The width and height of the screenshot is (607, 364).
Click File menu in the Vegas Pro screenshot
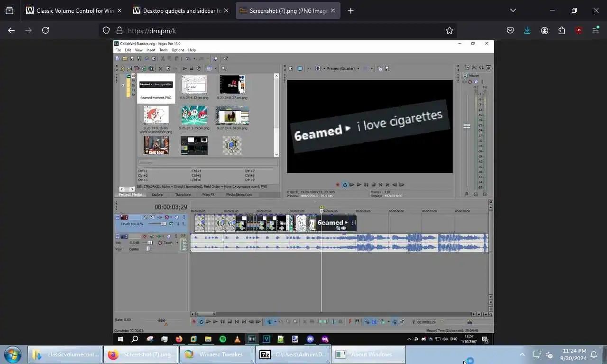pos(118,50)
